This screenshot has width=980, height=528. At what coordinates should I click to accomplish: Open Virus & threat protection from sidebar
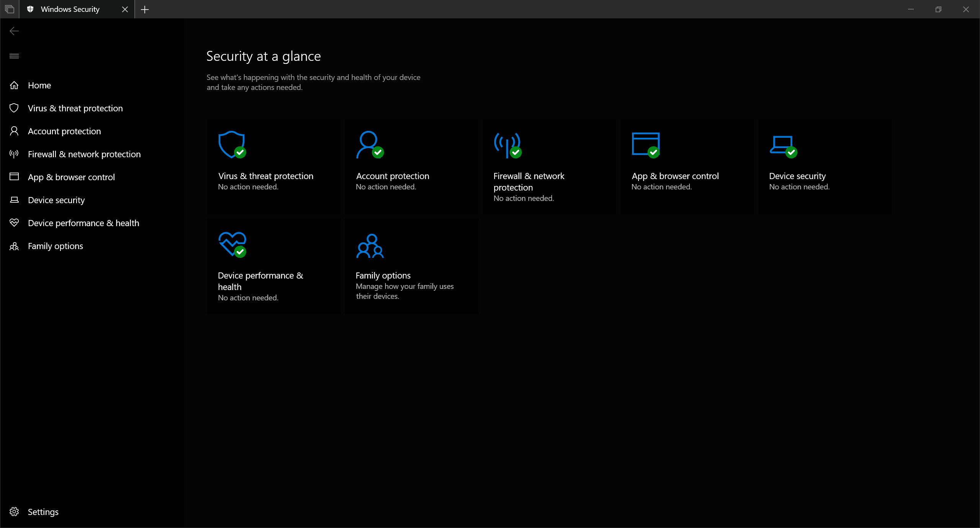[75, 108]
